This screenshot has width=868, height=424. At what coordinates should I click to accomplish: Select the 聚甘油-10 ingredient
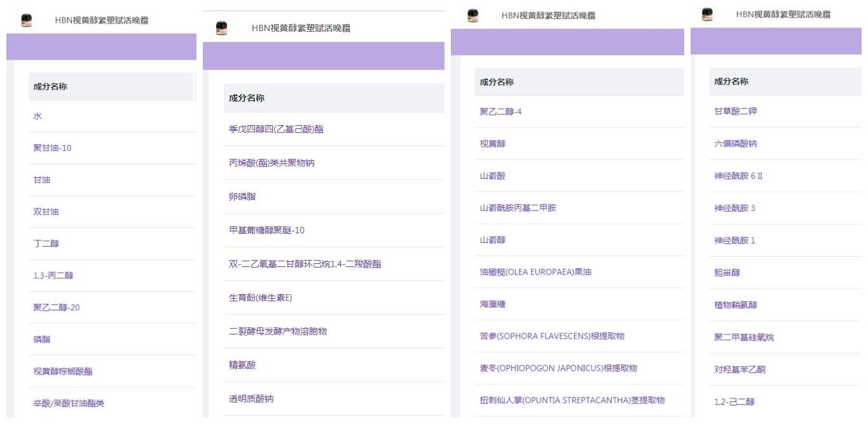pos(52,148)
